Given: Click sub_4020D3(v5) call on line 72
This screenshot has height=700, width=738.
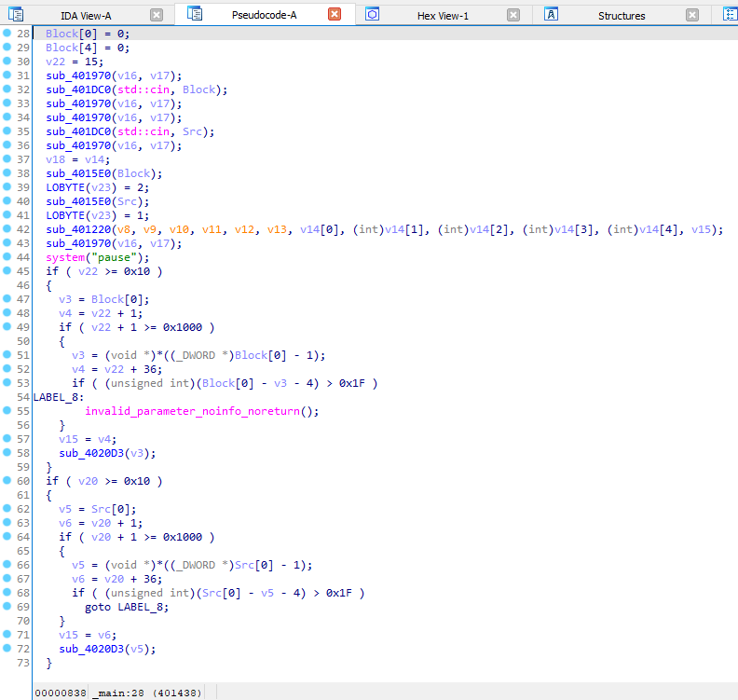Looking at the screenshot, I should pyautogui.click(x=107, y=649).
